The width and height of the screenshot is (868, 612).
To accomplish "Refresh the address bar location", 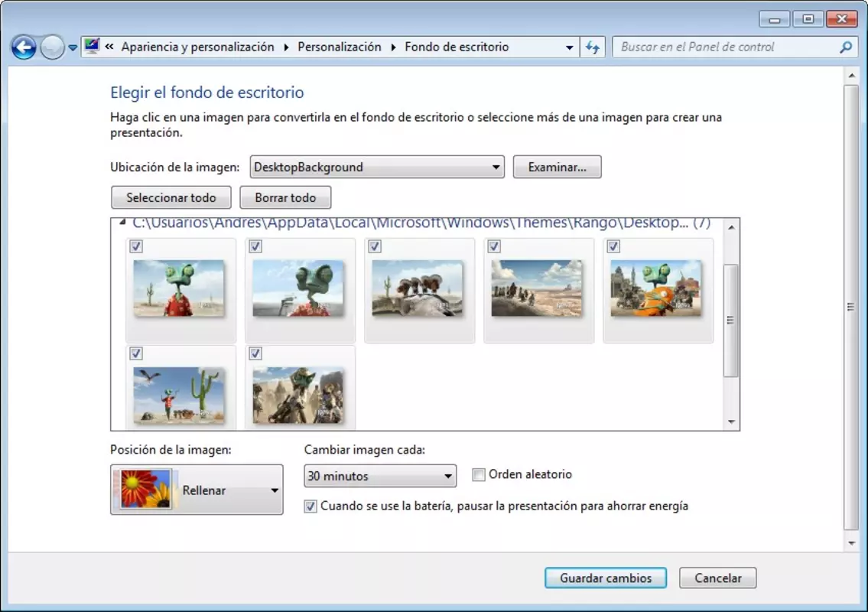I will [x=593, y=47].
